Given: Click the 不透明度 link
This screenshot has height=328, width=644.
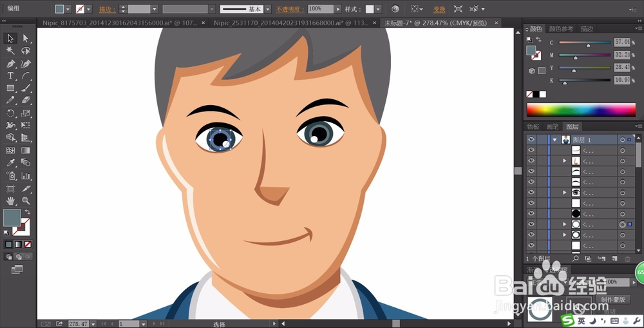Looking at the screenshot, I should [x=291, y=9].
